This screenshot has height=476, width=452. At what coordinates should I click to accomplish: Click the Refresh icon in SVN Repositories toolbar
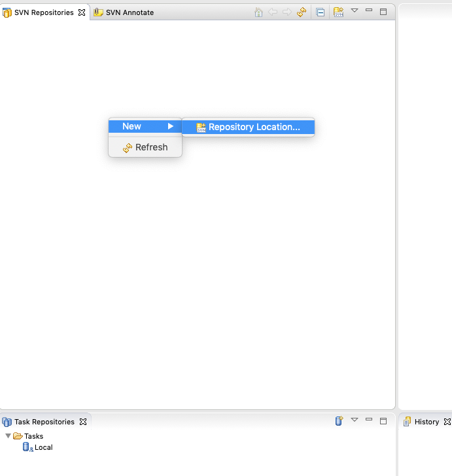302,12
